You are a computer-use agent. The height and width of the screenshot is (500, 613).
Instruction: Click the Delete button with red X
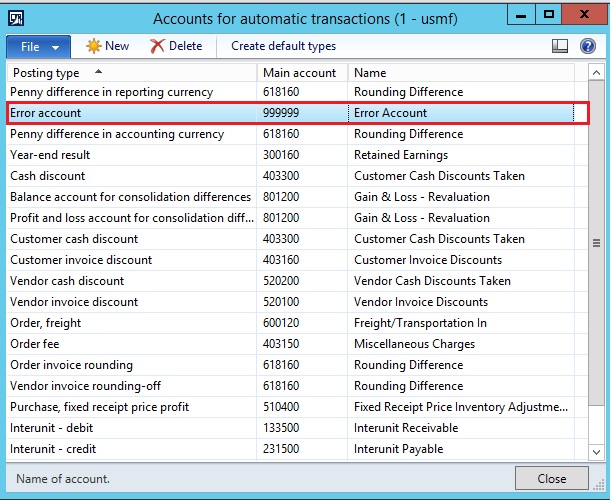click(x=176, y=46)
